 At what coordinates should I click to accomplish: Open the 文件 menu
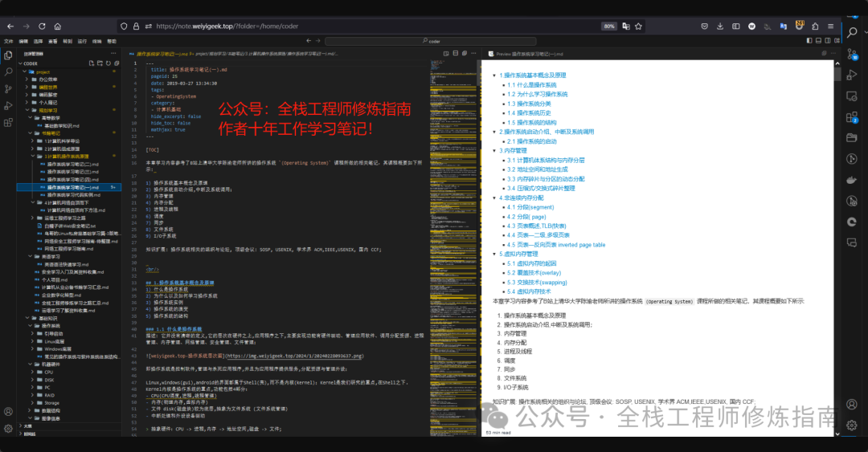point(8,41)
